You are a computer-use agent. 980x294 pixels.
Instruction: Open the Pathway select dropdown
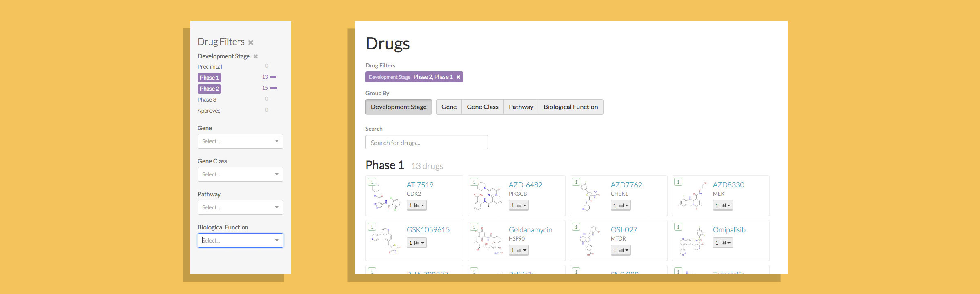pos(240,207)
